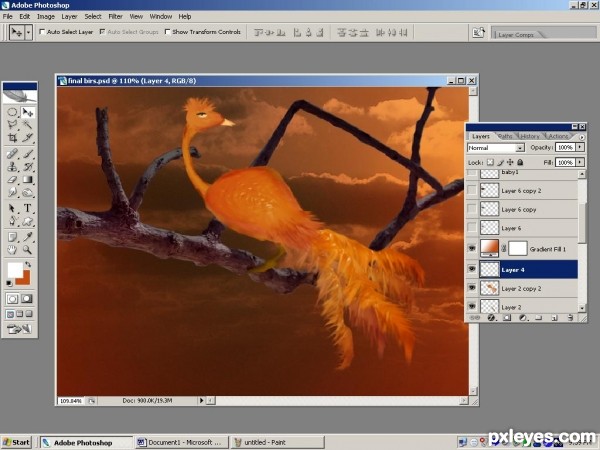Viewport: 600px width, 450px height.
Task: Hide the Layer 2 copy 2 layer
Action: 472,288
